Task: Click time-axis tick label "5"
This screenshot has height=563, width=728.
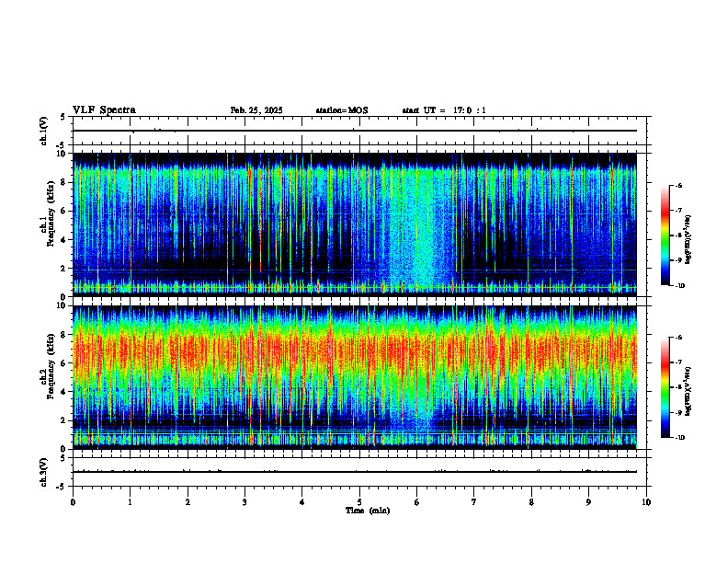Action: click(359, 502)
